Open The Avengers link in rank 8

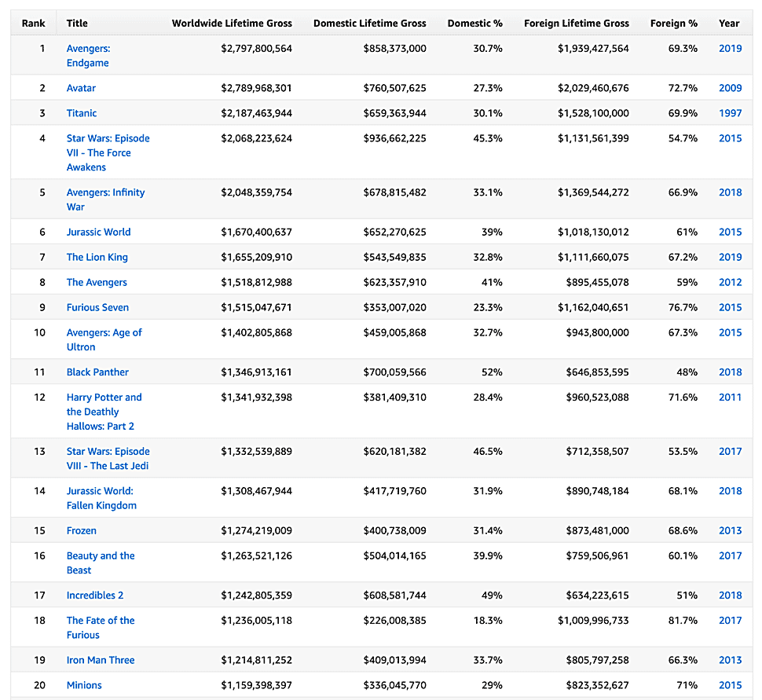click(x=97, y=282)
